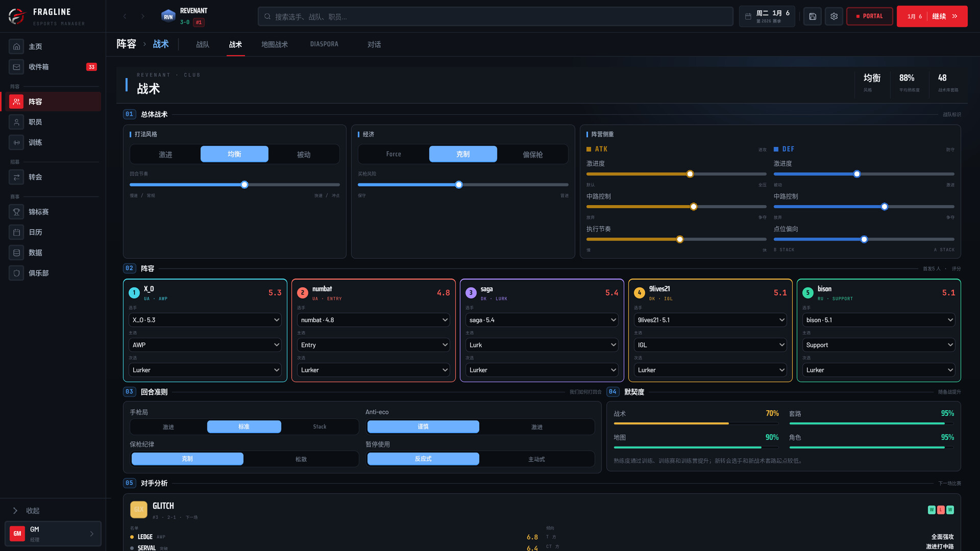Open the 数据 database icon

16,253
